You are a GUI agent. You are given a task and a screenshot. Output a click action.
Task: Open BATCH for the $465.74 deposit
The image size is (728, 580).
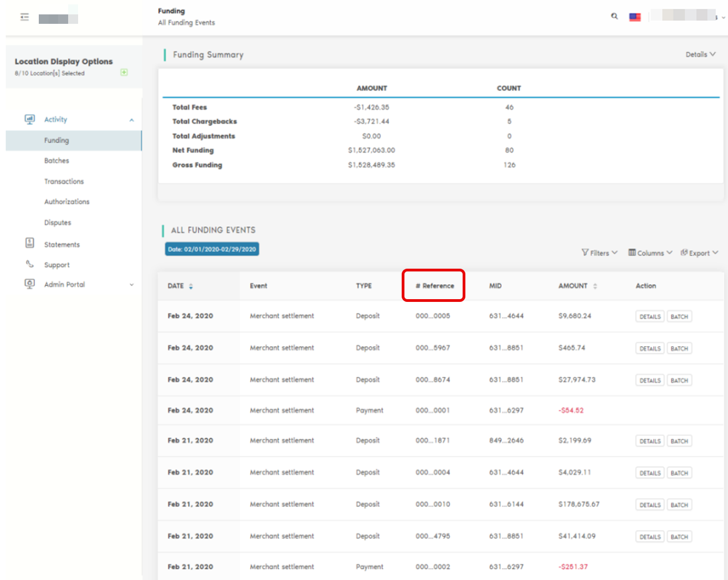pos(679,348)
